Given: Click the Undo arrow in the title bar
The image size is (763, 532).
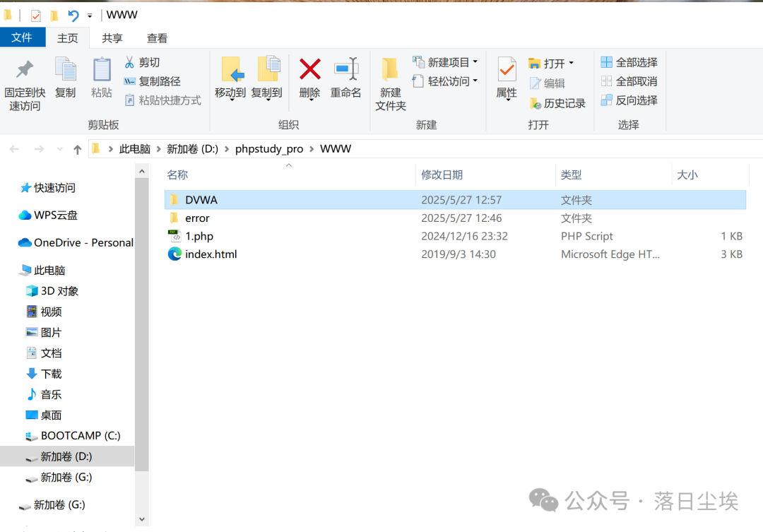Looking at the screenshot, I should pyautogui.click(x=73, y=16).
